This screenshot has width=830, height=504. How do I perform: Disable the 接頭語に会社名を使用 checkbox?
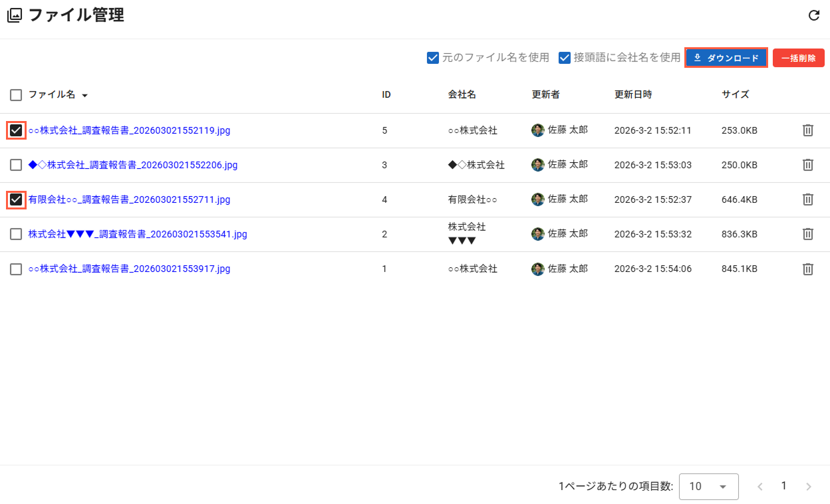565,58
